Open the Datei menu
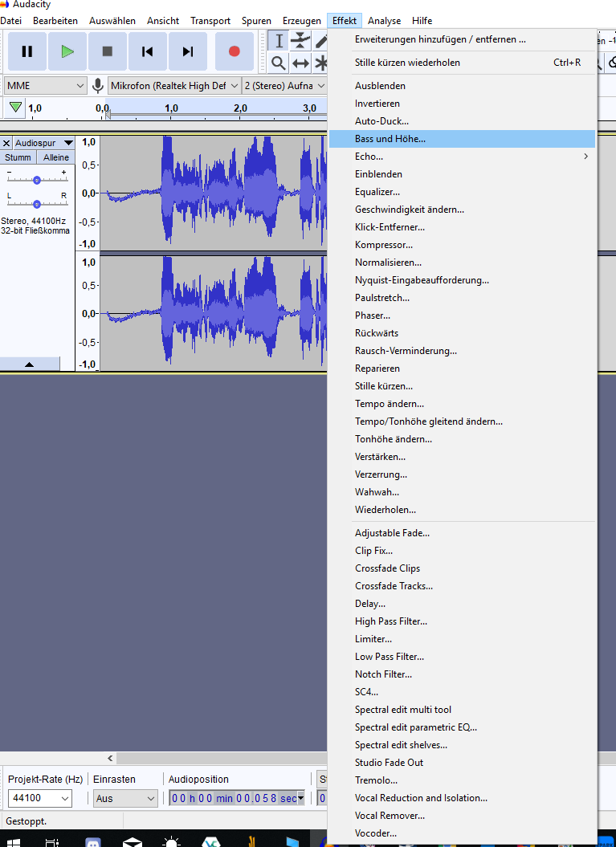Image resolution: width=616 pixels, height=847 pixels. point(10,21)
